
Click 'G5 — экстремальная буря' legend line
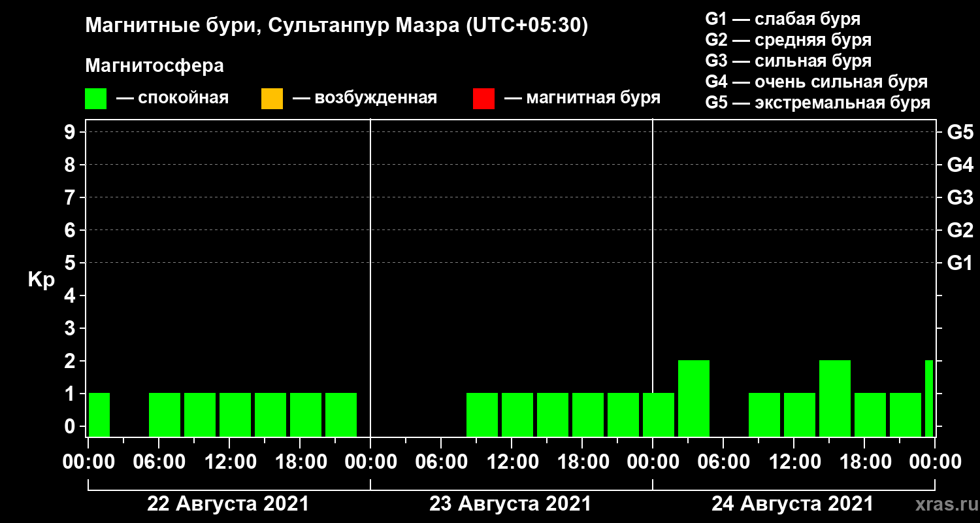[x=818, y=103]
